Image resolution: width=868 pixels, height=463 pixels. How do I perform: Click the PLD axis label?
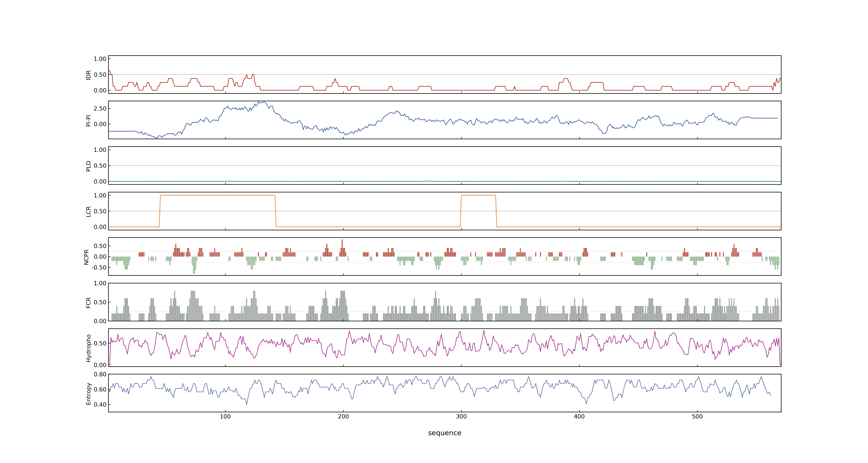coord(88,166)
